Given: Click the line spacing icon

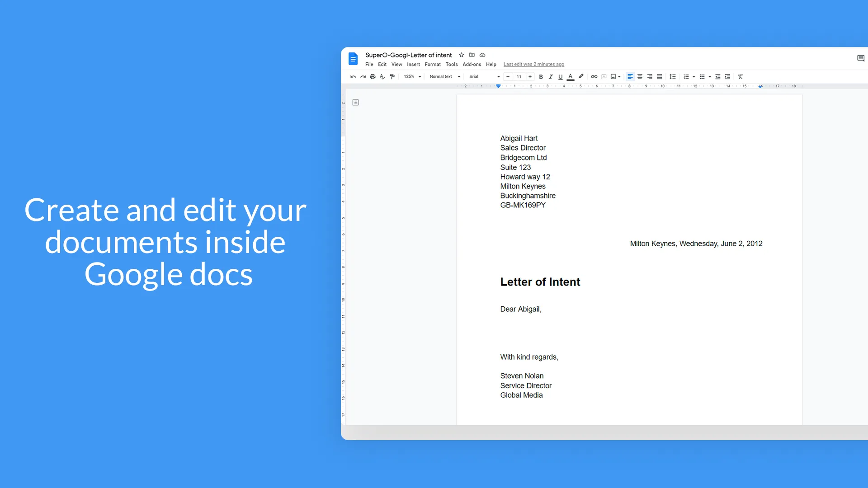Looking at the screenshot, I should pos(673,77).
